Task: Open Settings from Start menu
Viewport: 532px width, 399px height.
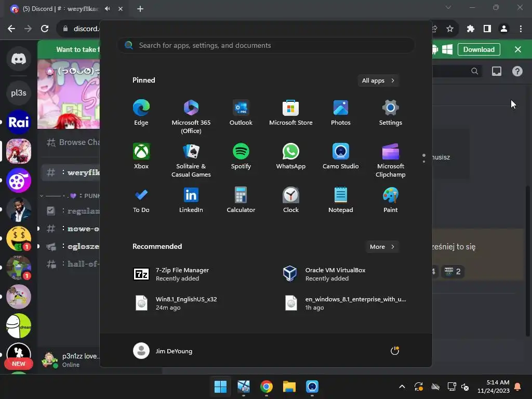Action: point(391,113)
